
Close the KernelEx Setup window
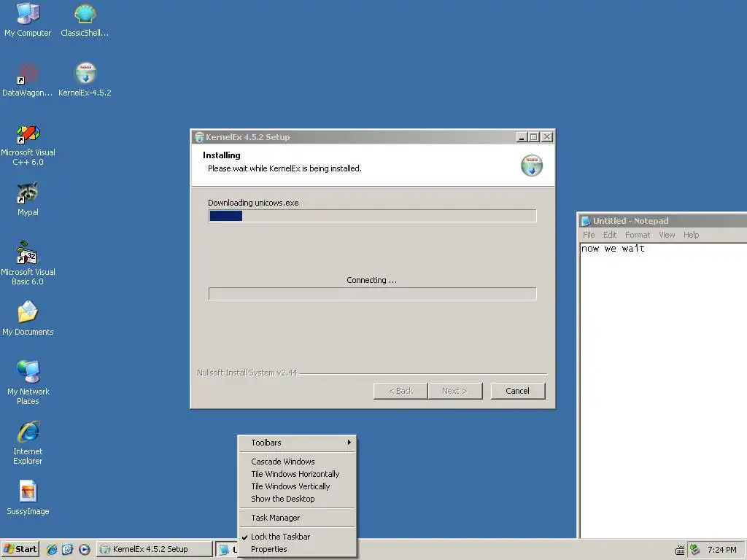click(547, 137)
